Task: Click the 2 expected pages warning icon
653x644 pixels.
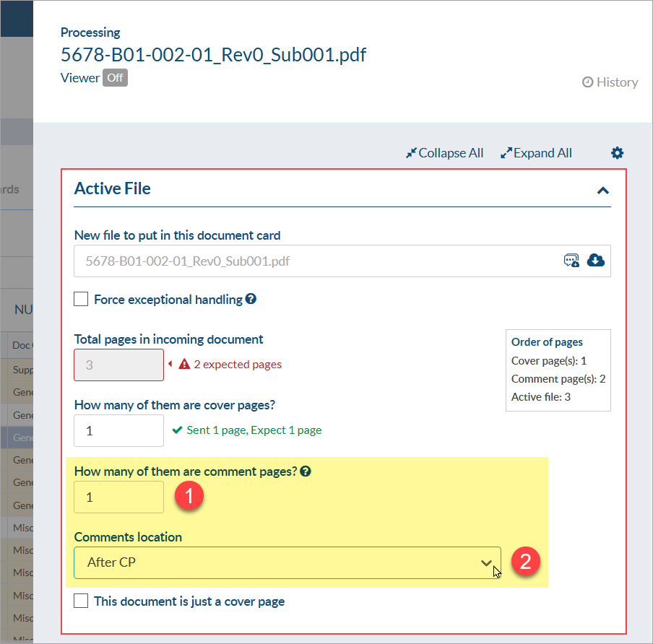Action: (184, 365)
